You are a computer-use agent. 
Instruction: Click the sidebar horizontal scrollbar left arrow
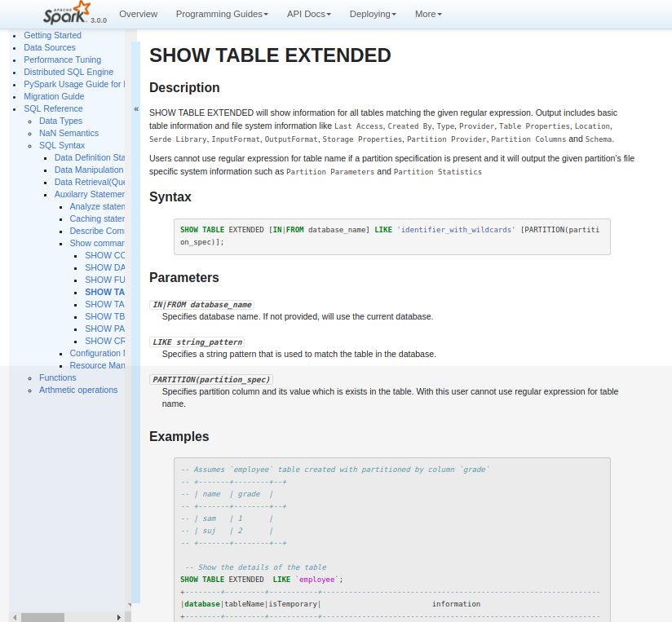[x=15, y=617]
